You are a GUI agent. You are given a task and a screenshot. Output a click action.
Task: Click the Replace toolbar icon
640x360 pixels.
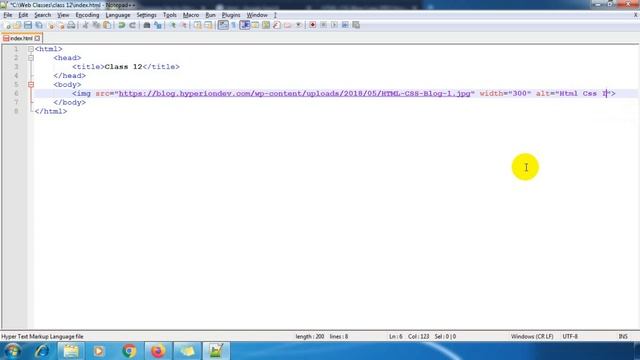point(158,25)
